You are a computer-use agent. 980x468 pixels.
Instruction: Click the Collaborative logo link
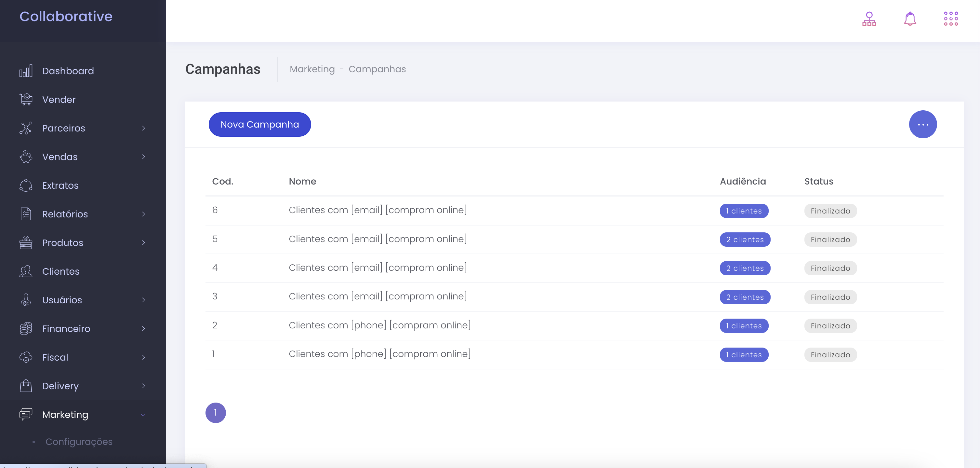pos(66,16)
